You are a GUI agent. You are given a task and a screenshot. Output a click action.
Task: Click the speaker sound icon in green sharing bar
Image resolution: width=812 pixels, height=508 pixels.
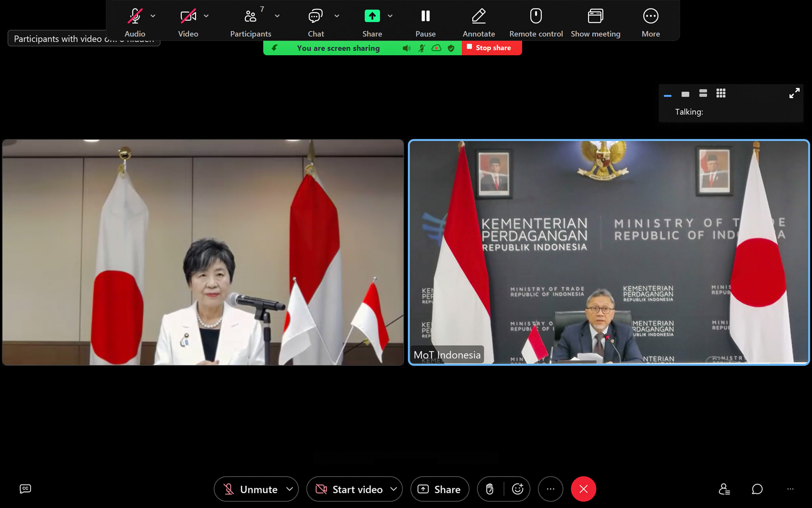(406, 48)
